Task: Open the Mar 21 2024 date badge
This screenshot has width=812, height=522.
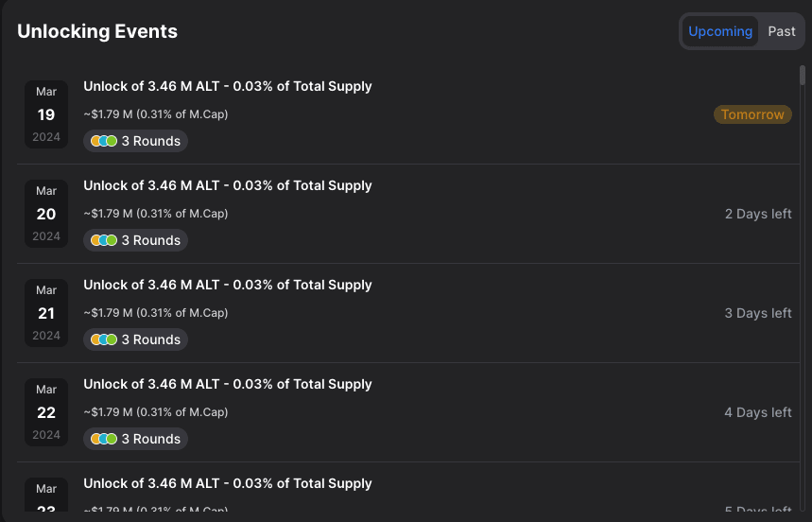Action: [x=46, y=313]
